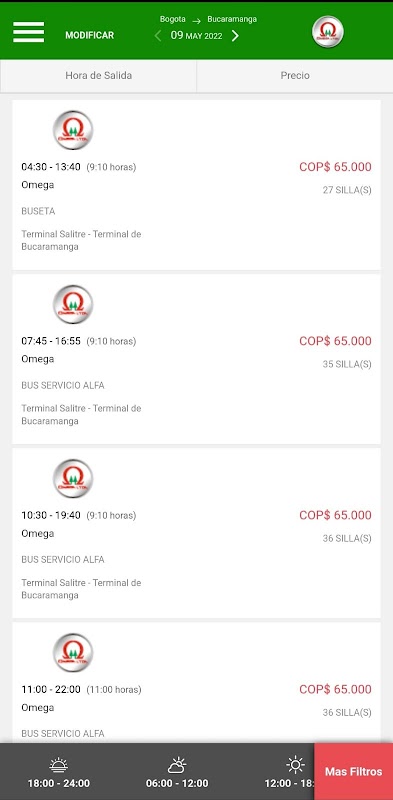
Task: Filter afternoon departures using the sun icon
Action: tap(295, 765)
